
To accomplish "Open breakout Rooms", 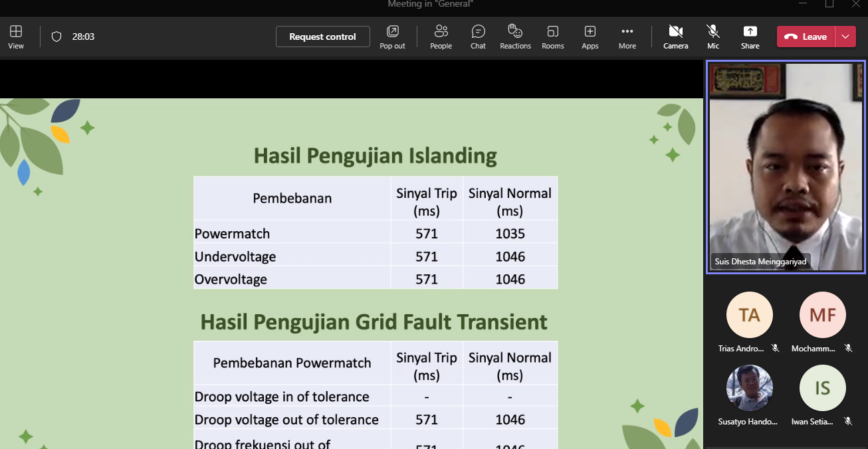I will point(552,37).
